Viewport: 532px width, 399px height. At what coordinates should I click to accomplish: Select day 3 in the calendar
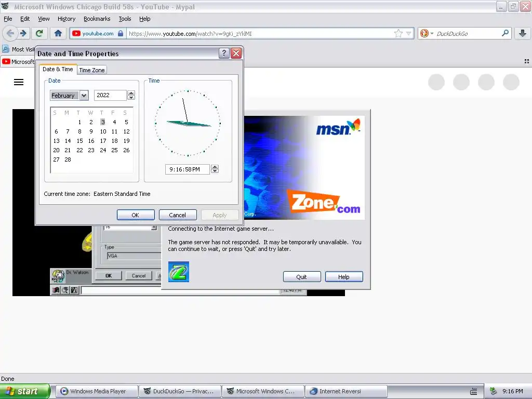pos(102,122)
